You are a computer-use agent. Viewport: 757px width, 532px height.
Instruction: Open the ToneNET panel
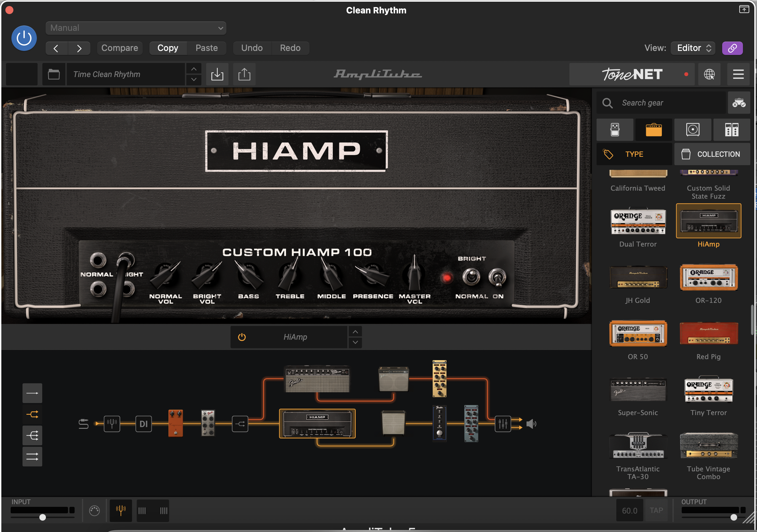632,74
